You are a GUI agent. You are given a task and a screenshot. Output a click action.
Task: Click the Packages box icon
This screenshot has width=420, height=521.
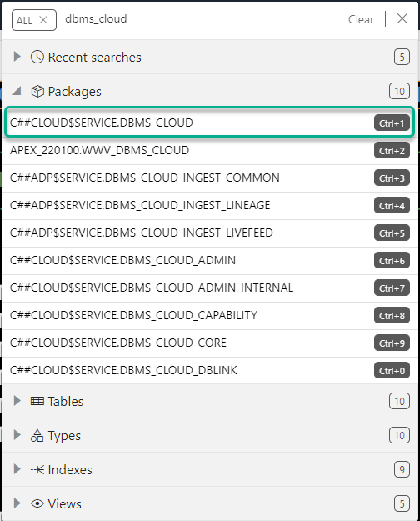(37, 91)
